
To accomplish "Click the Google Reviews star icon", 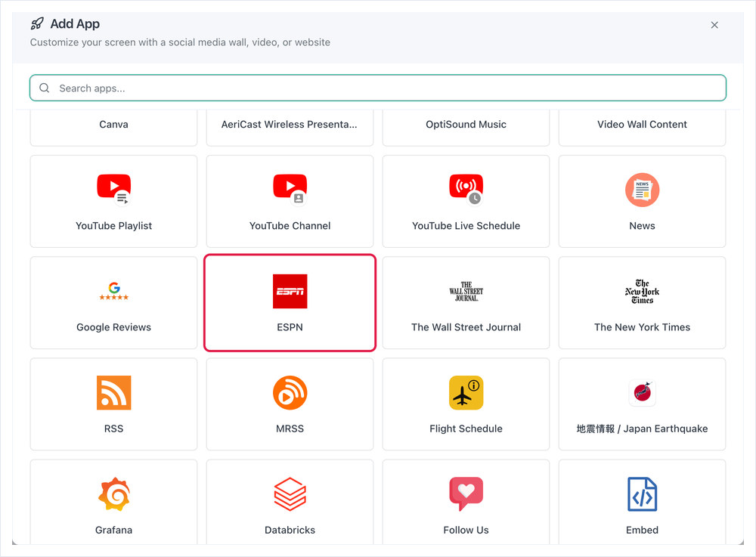I will tap(114, 291).
